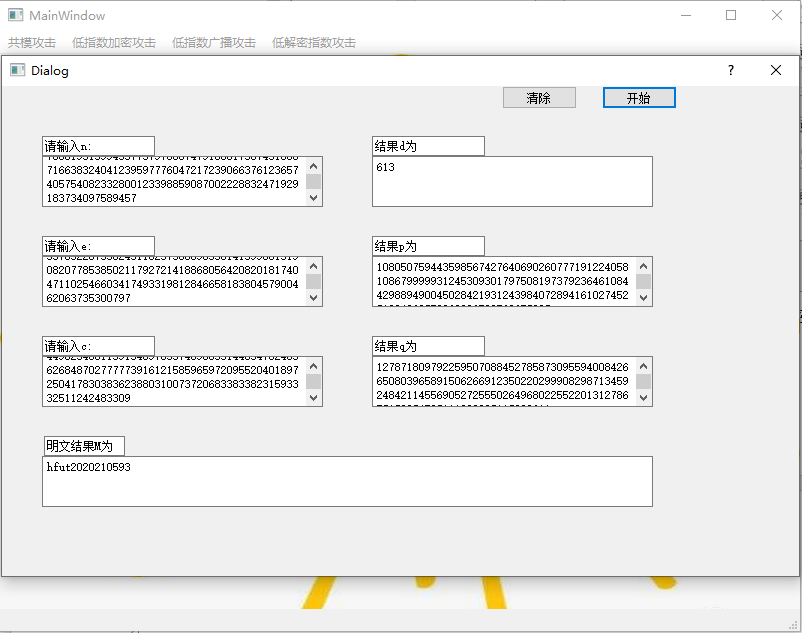Close the Dialog window
Viewport: 802px width, 633px height.
pos(776,70)
